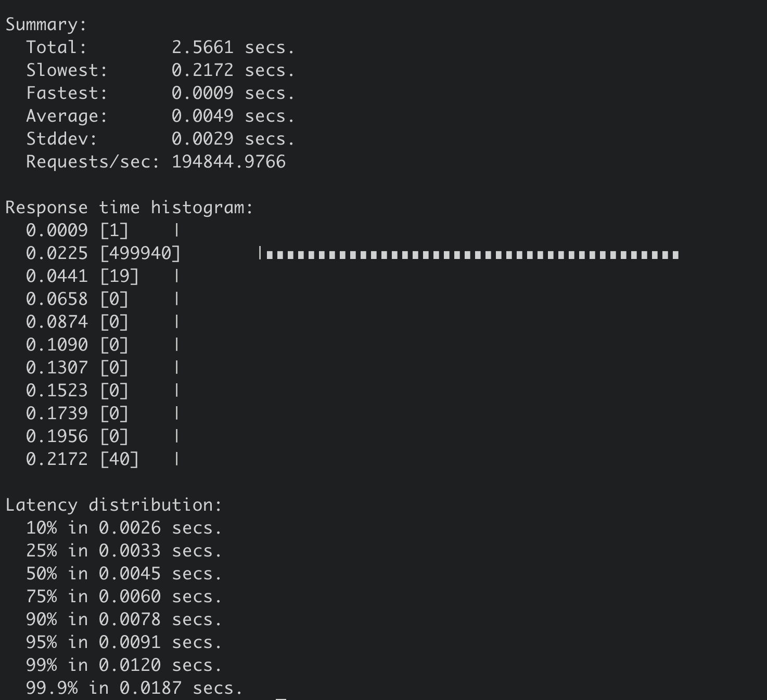Image resolution: width=767 pixels, height=700 pixels.
Task: Select the [499940] count in histogram
Action: (x=140, y=253)
